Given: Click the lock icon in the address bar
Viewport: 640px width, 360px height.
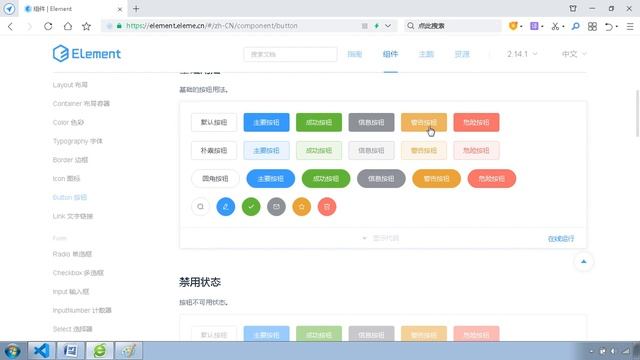Looking at the screenshot, I should [119, 26].
